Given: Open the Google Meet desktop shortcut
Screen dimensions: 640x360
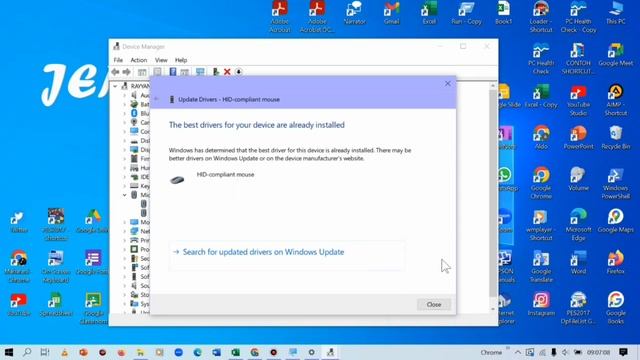Looking at the screenshot, I should pos(616,55).
